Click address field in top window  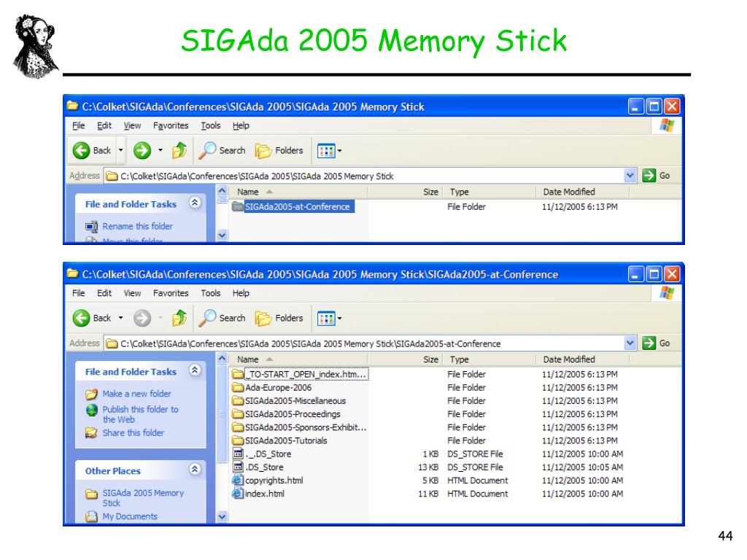tap(365, 176)
